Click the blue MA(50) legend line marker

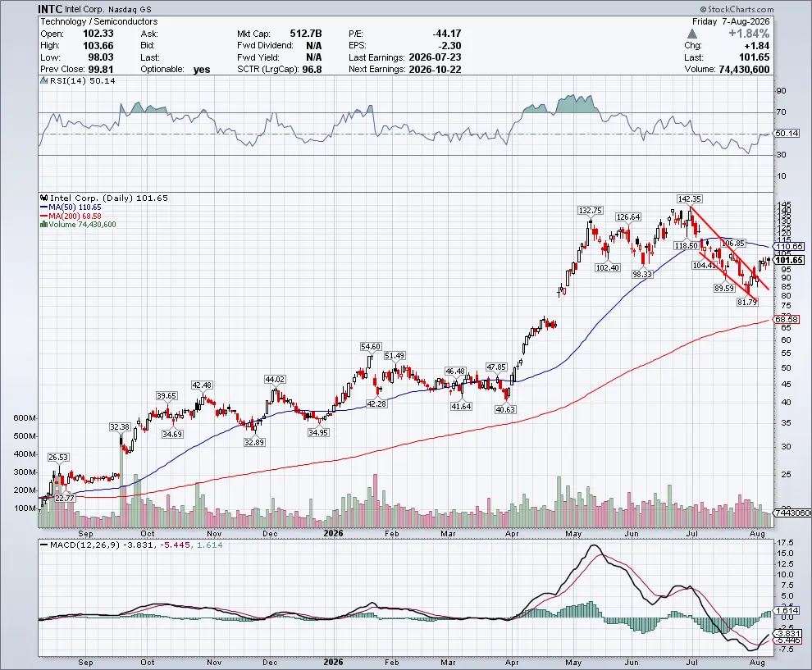coord(44,207)
